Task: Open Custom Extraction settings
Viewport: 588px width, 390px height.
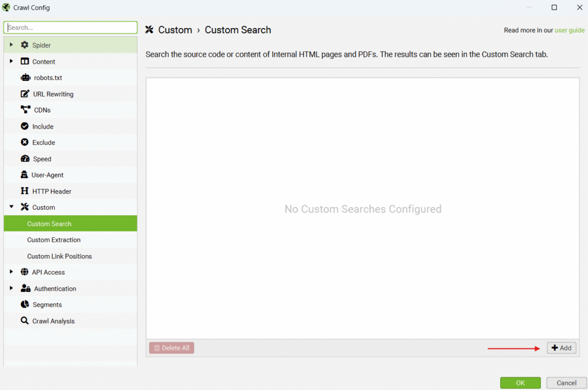Action: (x=53, y=240)
